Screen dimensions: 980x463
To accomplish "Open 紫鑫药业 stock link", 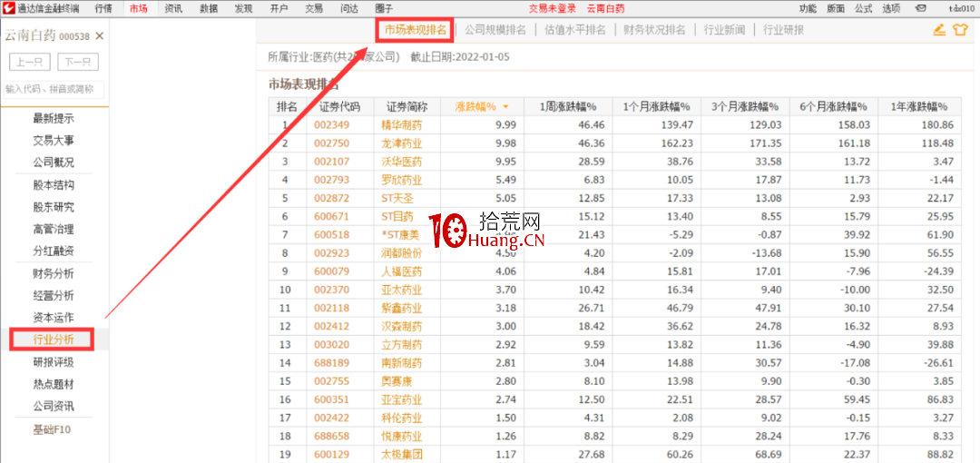I will tap(402, 309).
